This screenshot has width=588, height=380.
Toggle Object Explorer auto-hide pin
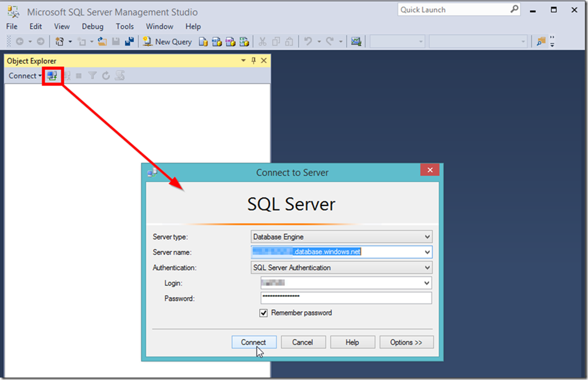tap(253, 60)
